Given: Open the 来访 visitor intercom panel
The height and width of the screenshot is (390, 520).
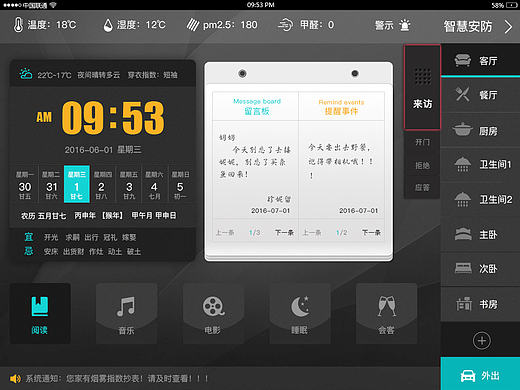Looking at the screenshot, I should pos(422,87).
